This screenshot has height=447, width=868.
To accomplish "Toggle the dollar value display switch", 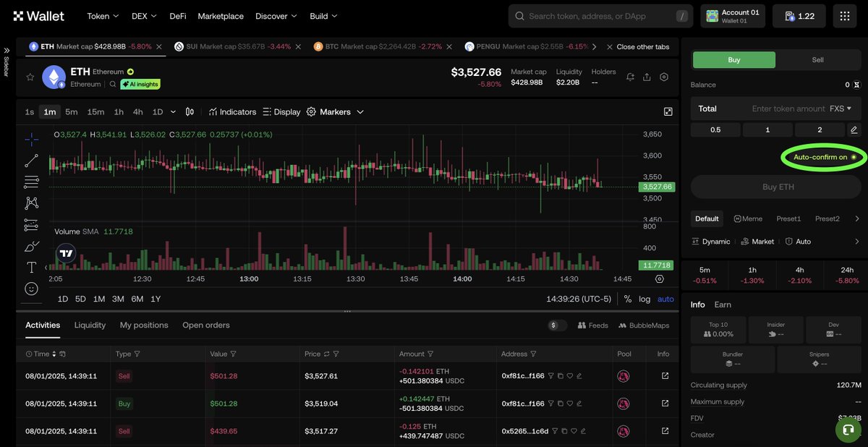I will tap(558, 325).
